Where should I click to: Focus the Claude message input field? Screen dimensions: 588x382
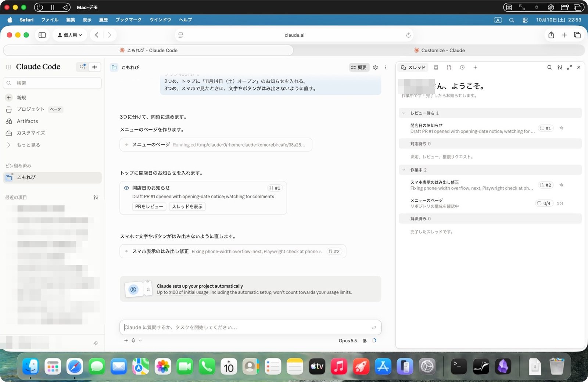click(x=250, y=327)
